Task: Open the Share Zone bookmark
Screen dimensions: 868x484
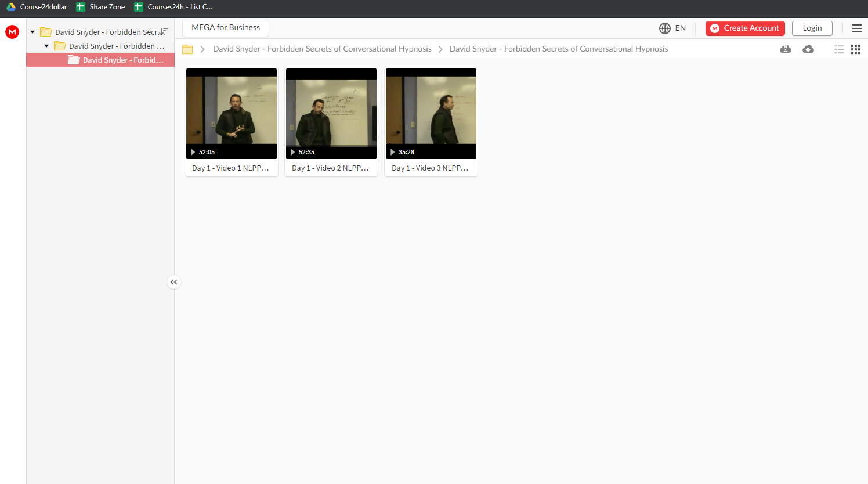Action: (x=101, y=7)
